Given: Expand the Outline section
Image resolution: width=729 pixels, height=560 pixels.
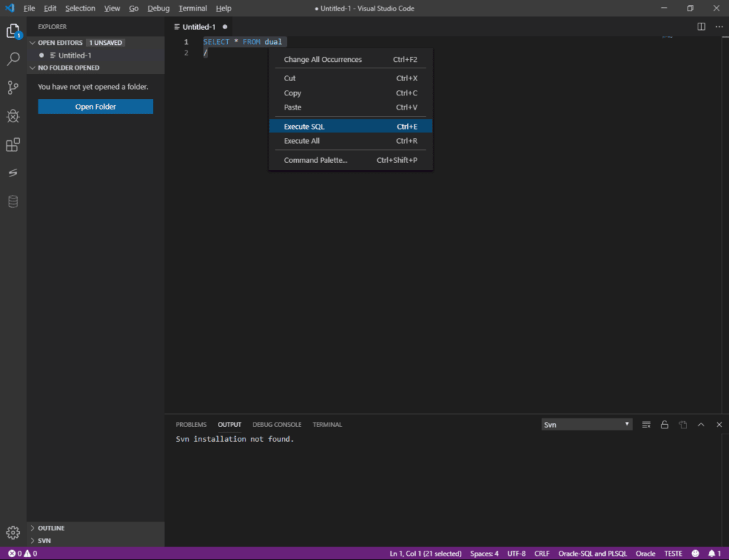Looking at the screenshot, I should tap(51, 528).
